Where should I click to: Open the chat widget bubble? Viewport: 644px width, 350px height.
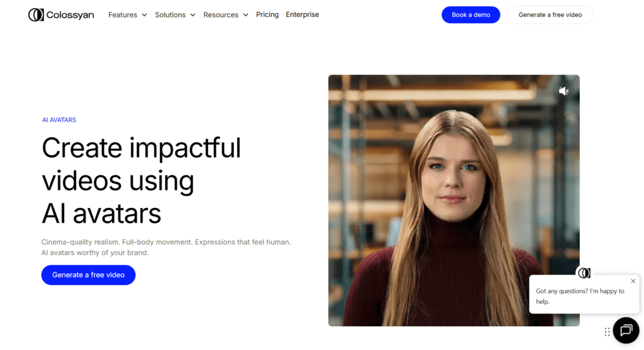pyautogui.click(x=626, y=331)
